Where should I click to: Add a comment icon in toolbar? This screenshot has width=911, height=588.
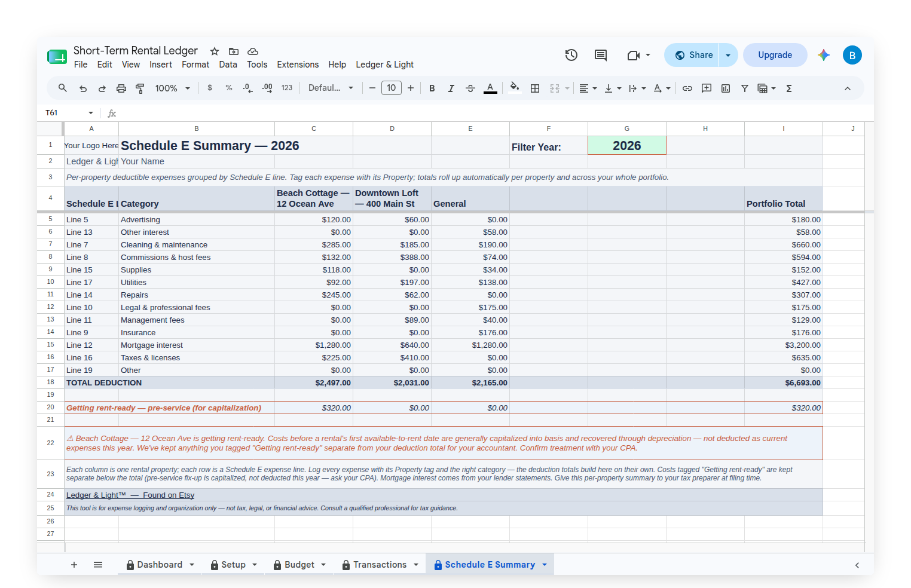[x=707, y=88]
